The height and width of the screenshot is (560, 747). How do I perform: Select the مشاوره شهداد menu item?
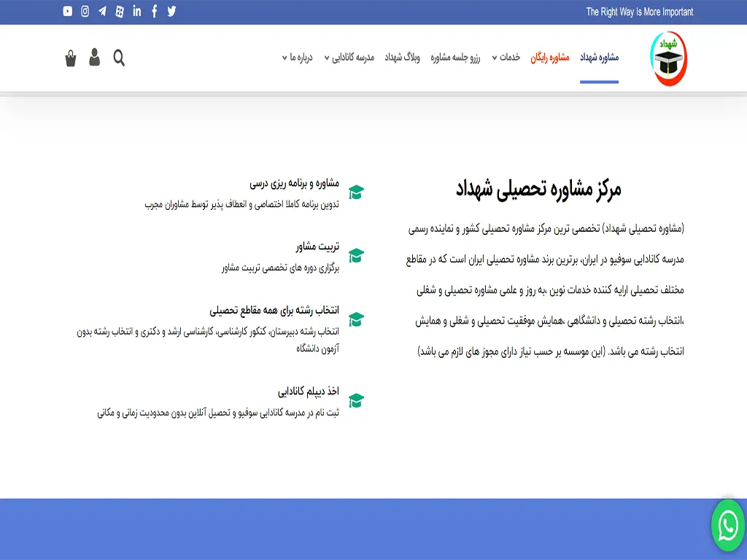click(599, 58)
